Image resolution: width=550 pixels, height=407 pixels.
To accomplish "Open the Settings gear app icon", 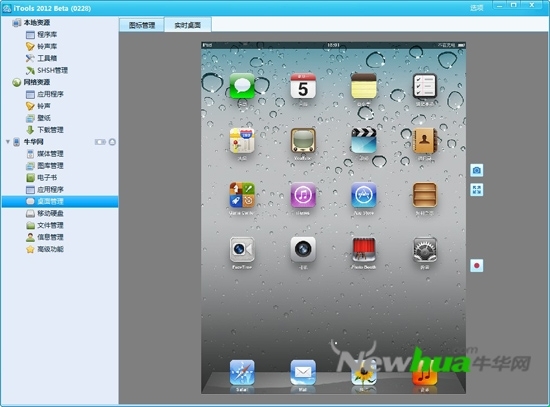I will (424, 249).
